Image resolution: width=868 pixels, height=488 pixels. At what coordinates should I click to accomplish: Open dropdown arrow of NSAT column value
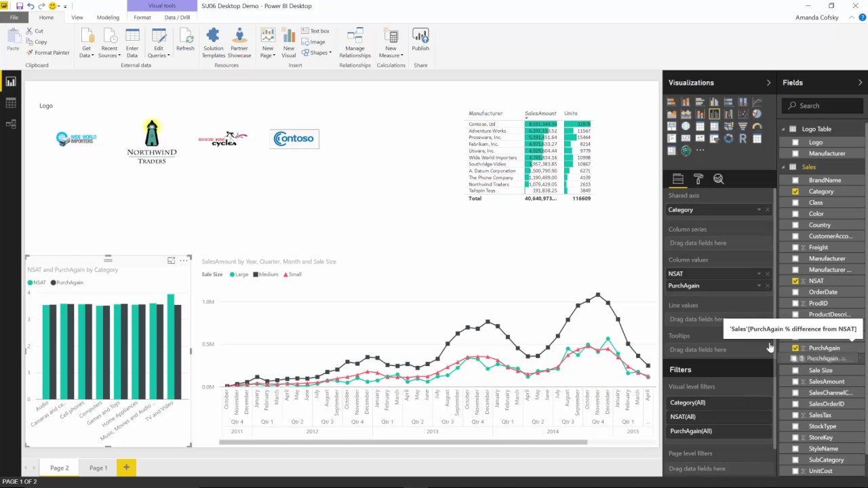759,274
